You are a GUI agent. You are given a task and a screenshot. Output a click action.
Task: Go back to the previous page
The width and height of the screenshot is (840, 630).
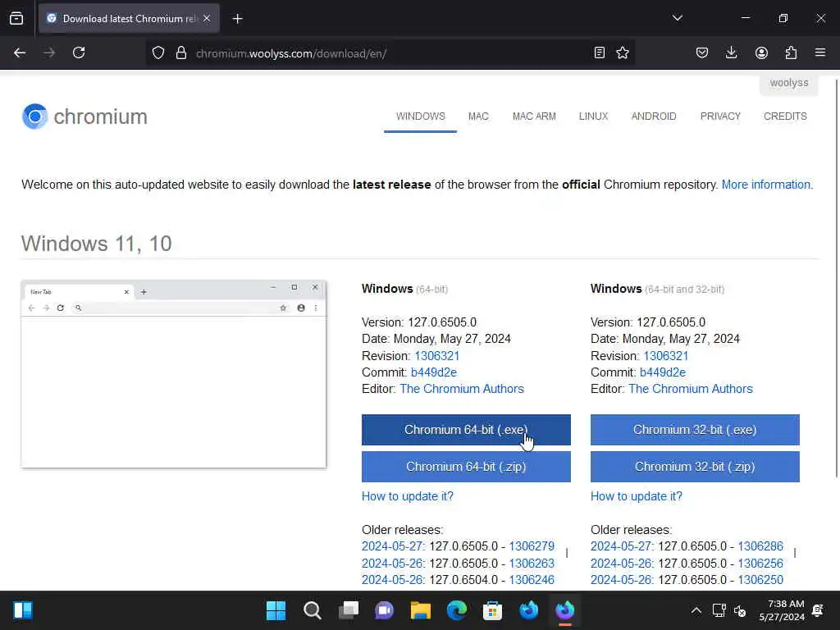coord(20,52)
